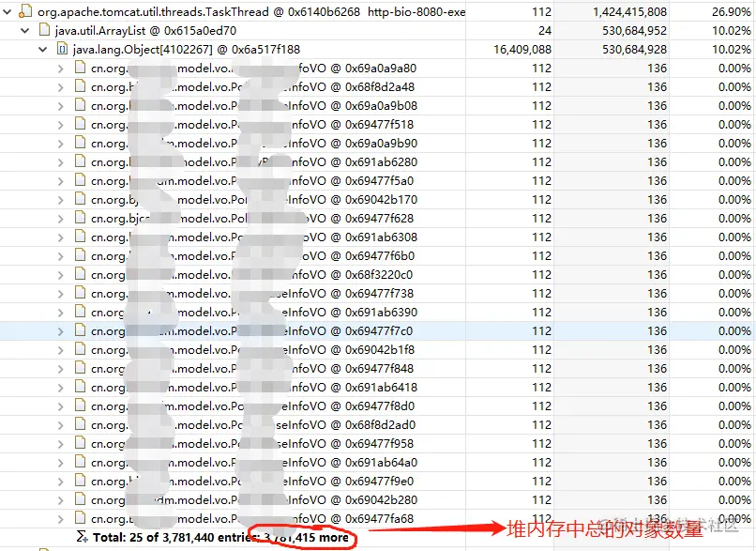This screenshot has width=756, height=551.
Task: Select row label ending VO @ 0x69477f628
Action: 252,219
